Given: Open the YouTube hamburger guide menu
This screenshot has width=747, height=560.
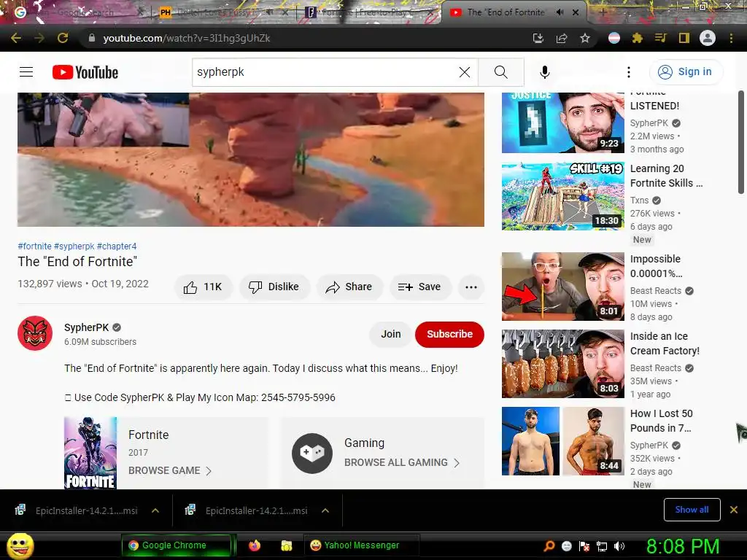Looking at the screenshot, I should 26,72.
